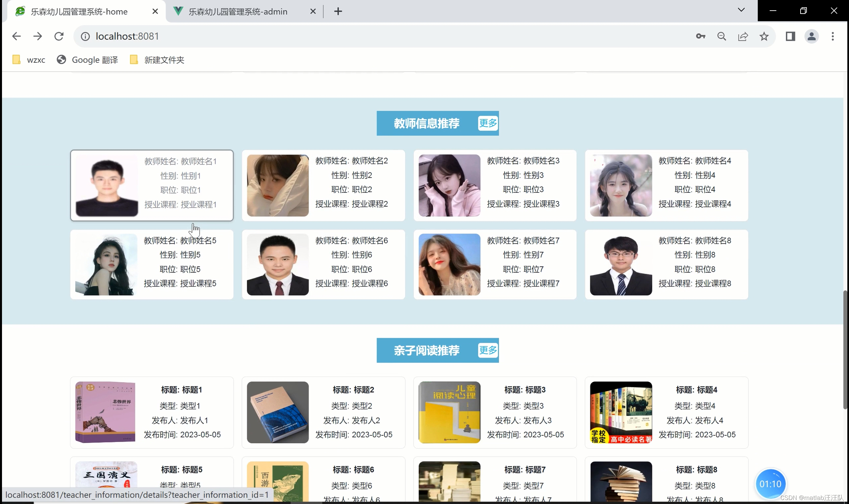Click the 标题4 book cover thumbnail
The width and height of the screenshot is (849, 504).
pyautogui.click(x=621, y=412)
